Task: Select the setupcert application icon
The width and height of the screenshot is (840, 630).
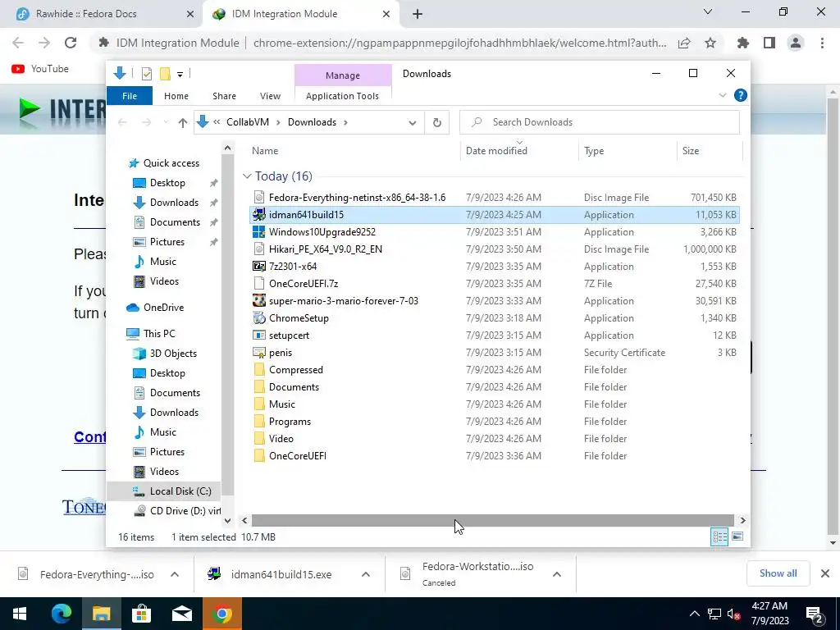Action: click(258, 336)
